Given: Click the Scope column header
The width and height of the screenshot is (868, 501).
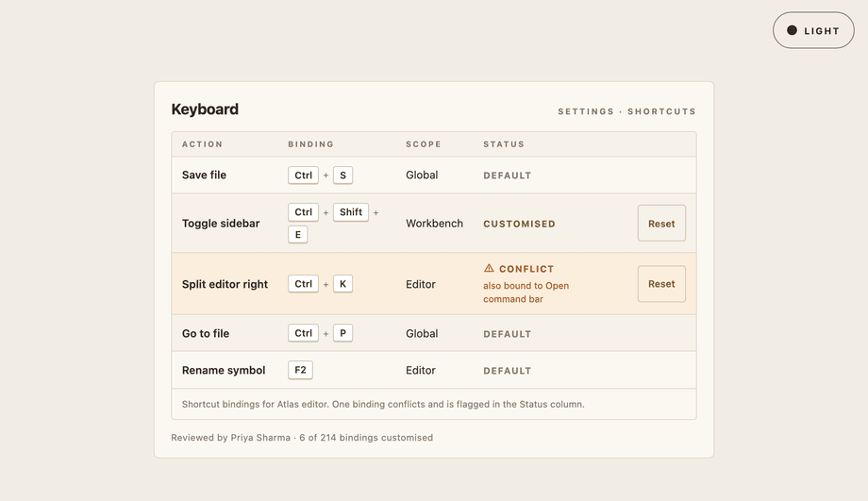Looking at the screenshot, I should tap(424, 144).
